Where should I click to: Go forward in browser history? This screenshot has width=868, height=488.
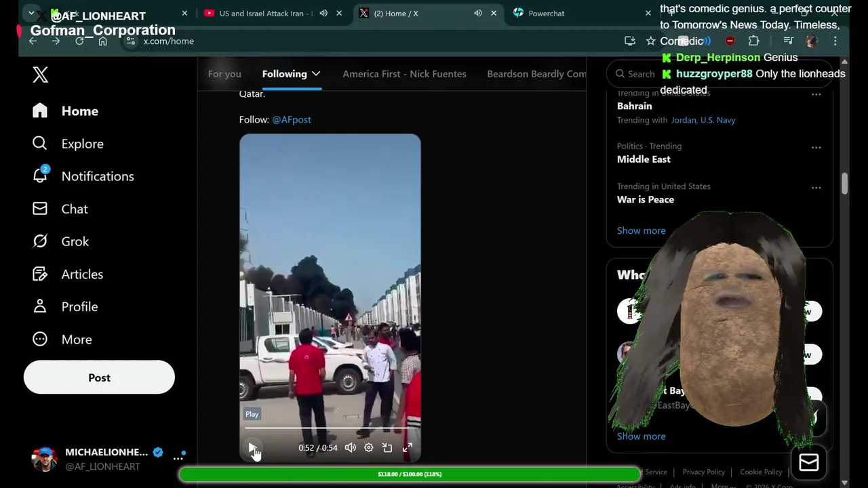pos(56,41)
